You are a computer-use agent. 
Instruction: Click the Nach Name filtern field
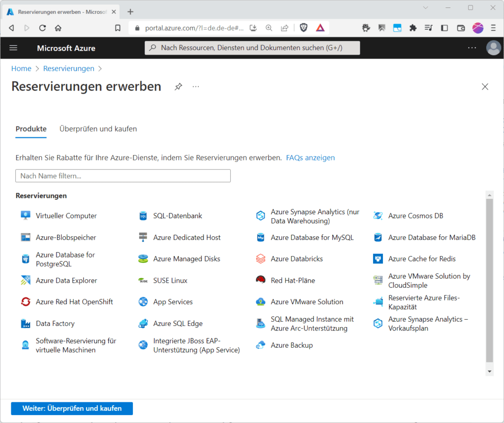pos(123,176)
